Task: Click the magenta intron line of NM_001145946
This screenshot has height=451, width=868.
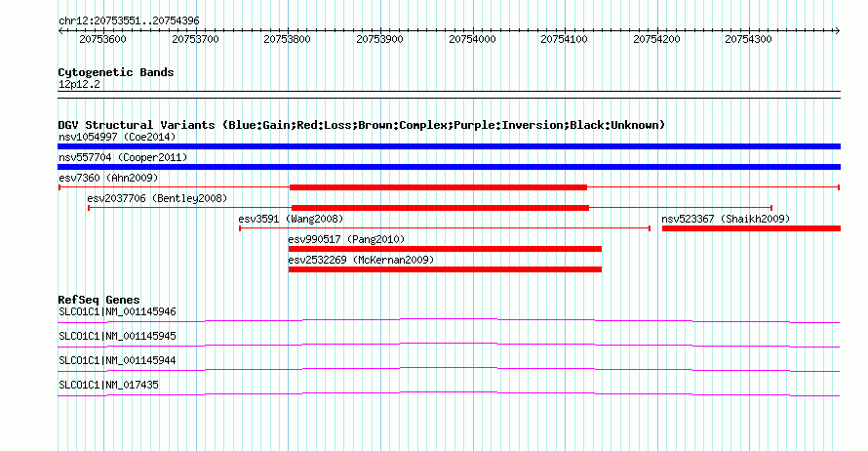Action: click(449, 320)
